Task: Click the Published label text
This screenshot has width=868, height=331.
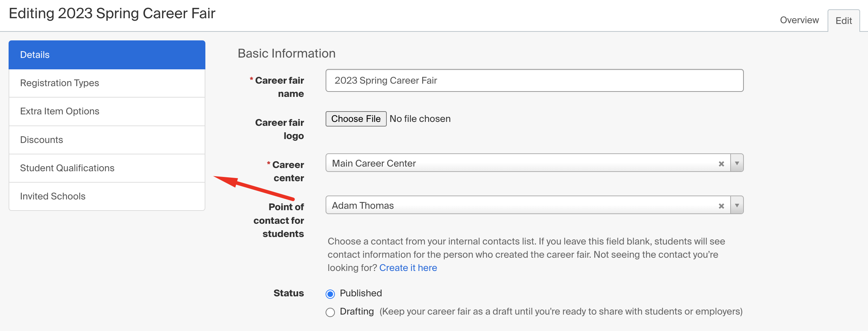Action: [x=361, y=293]
